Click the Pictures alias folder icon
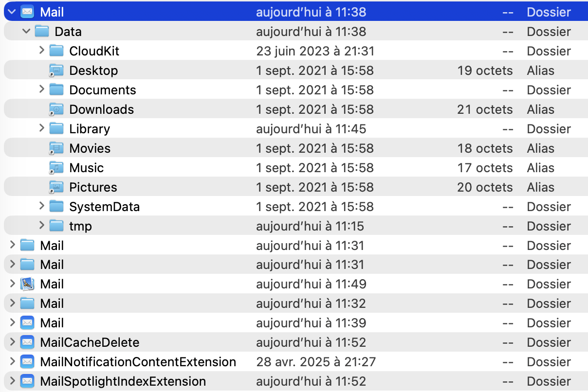Screen dimensions: 588x392 [56, 187]
